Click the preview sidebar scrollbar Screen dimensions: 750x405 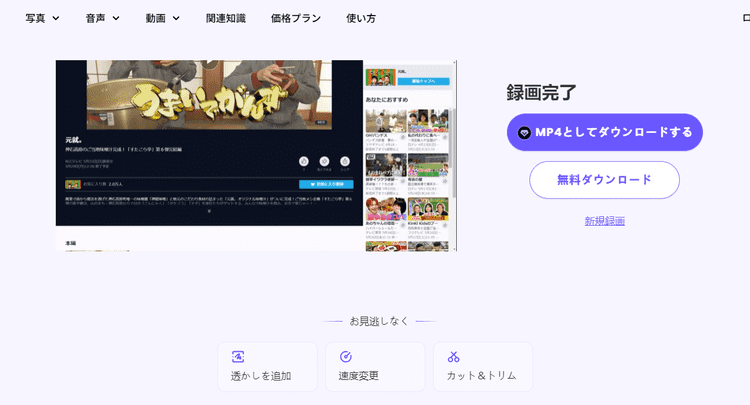pos(453,153)
